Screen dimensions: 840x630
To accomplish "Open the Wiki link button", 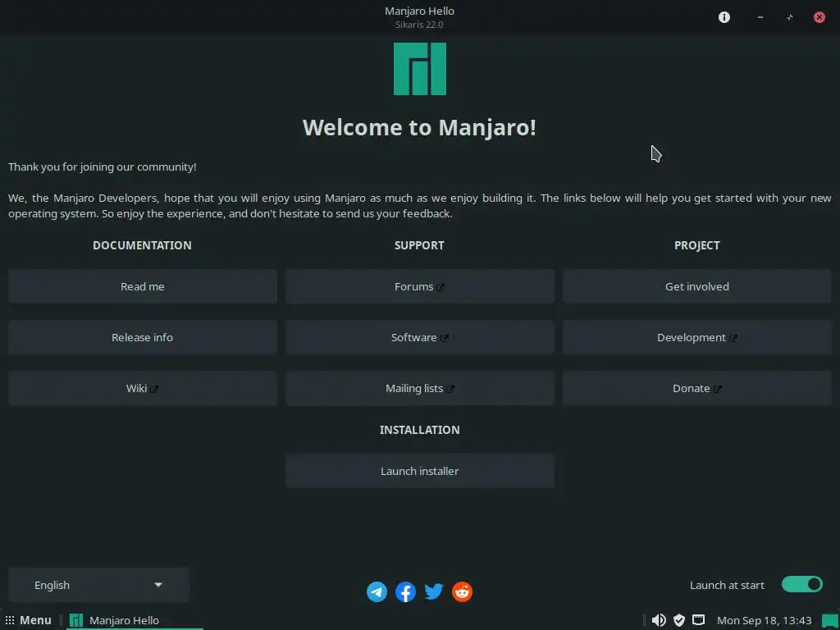I will (x=143, y=388).
